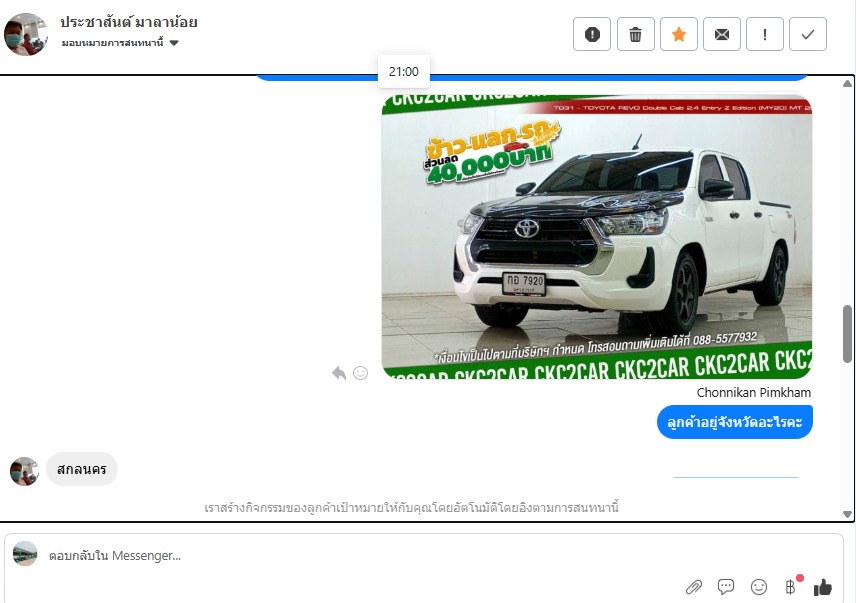Open customer profile picture in header
This screenshot has height=603, width=856.
pos(26,34)
